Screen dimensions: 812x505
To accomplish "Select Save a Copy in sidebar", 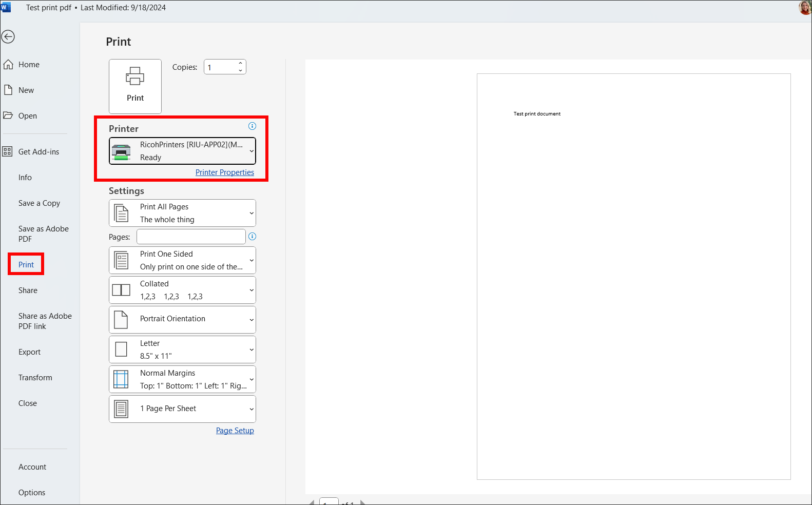I will tap(39, 203).
